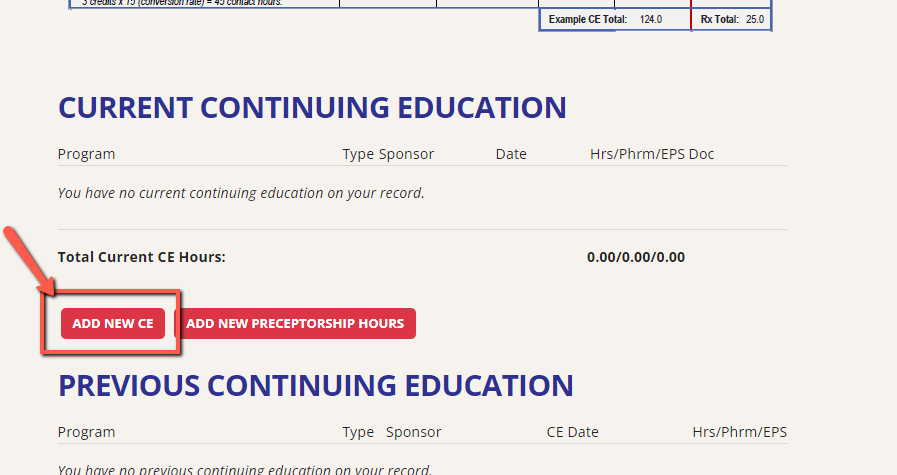Click Hrs/Phrm/EPS header in the Previous table
This screenshot has height=475, width=897.
739,432
